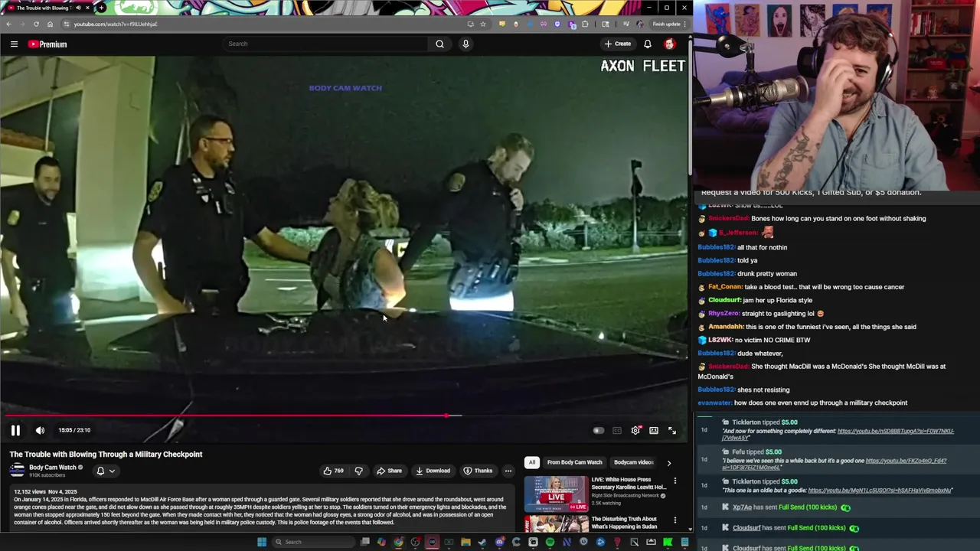Open the account avatar menu

pos(669,44)
